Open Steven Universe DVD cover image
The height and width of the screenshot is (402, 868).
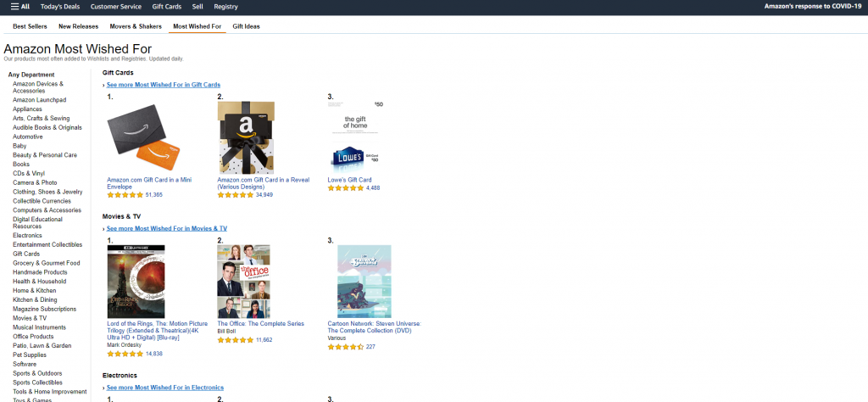[364, 282]
